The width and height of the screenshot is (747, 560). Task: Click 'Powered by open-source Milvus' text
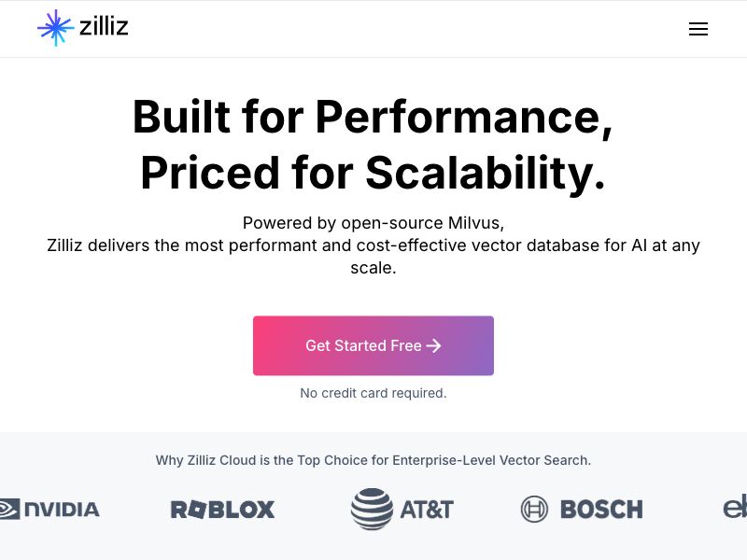(373, 223)
